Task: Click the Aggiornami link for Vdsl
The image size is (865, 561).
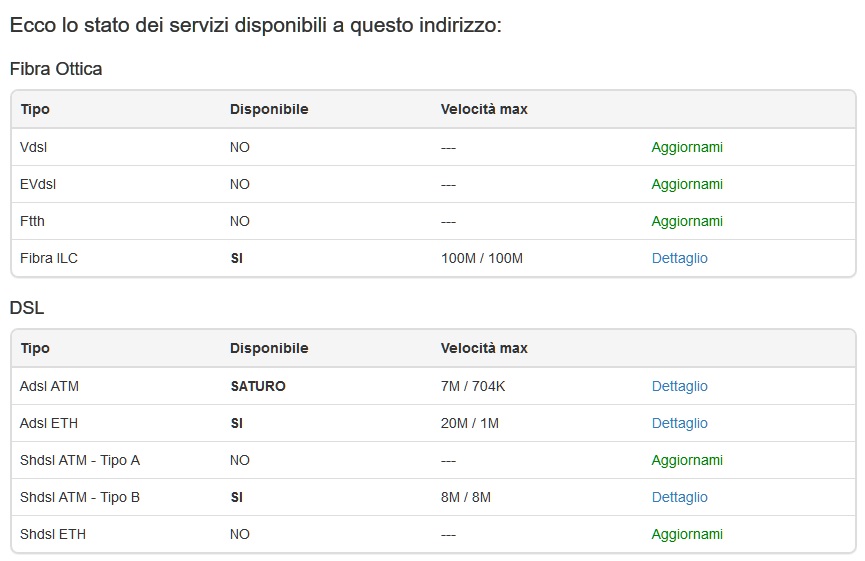Action: (686, 147)
